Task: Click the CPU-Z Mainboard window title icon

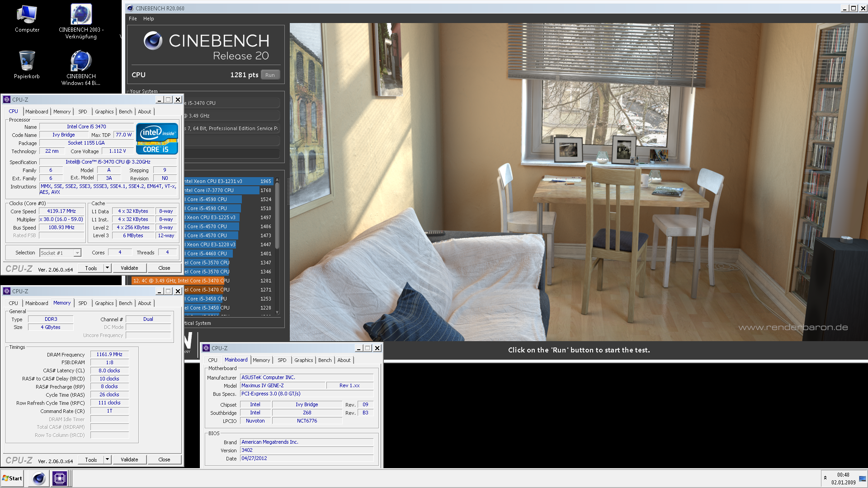Action: click(206, 348)
